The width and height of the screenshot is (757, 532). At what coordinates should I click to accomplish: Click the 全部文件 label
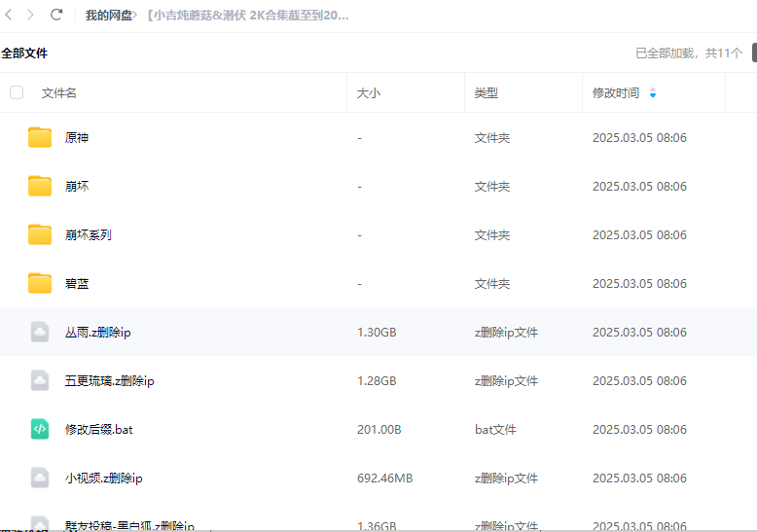pos(24,53)
